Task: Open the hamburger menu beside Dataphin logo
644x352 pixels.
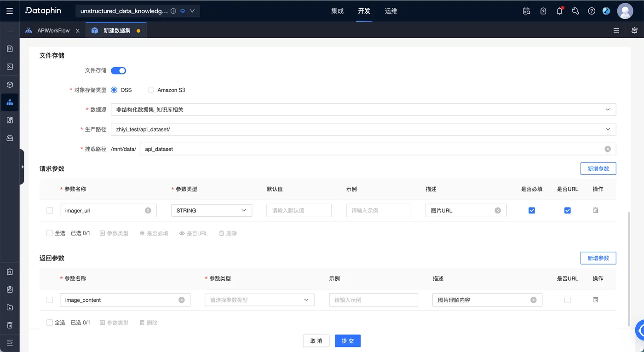Action: click(10, 11)
